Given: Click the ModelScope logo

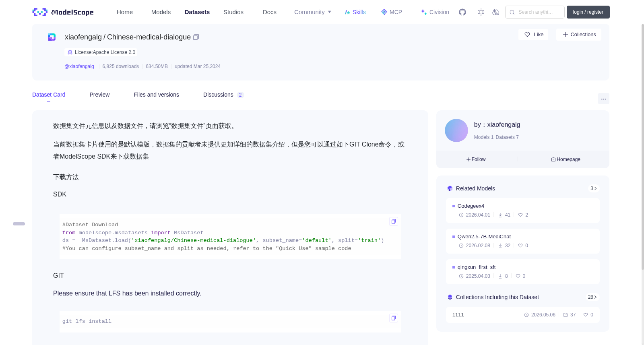Looking at the screenshot, I should [x=63, y=12].
